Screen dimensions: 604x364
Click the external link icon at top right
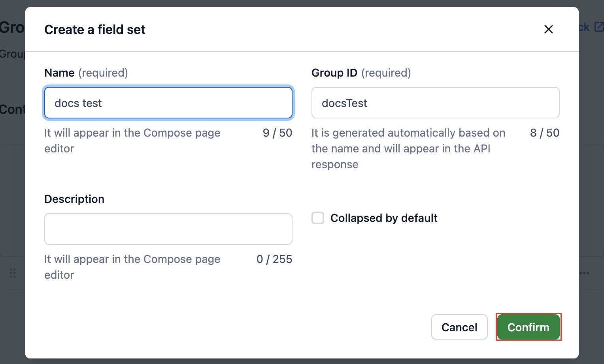[599, 27]
